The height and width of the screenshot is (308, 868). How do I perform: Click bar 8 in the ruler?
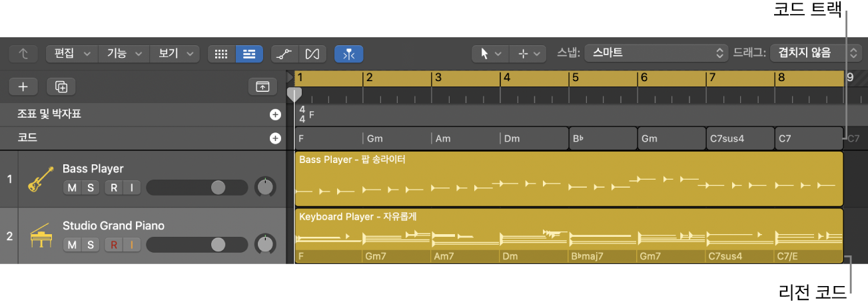(x=781, y=78)
